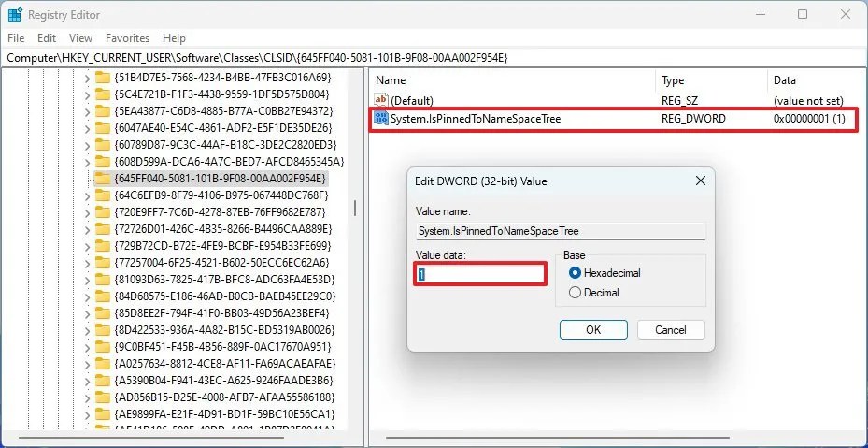
Task: Open the Favorites menu
Action: (x=127, y=38)
